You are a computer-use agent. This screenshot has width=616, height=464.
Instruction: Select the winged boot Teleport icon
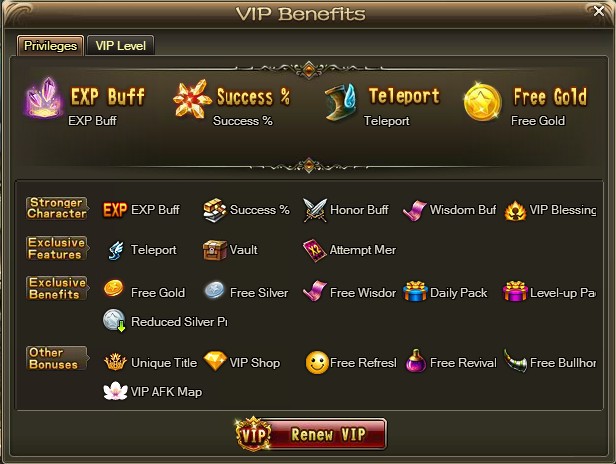click(x=340, y=102)
